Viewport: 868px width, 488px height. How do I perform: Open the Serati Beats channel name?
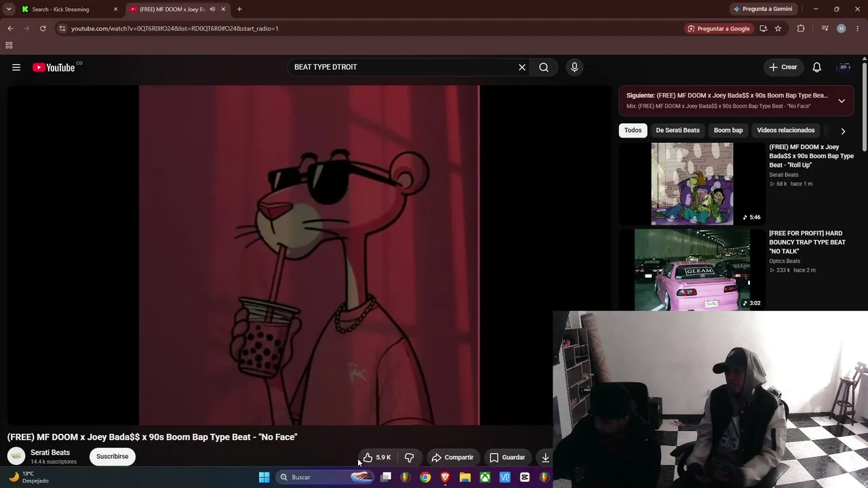coord(50,452)
